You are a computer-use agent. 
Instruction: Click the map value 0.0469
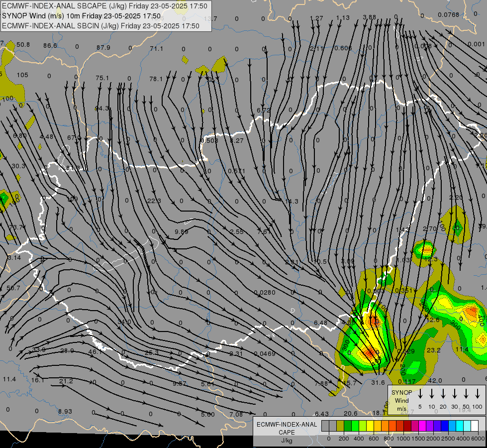click(x=265, y=353)
